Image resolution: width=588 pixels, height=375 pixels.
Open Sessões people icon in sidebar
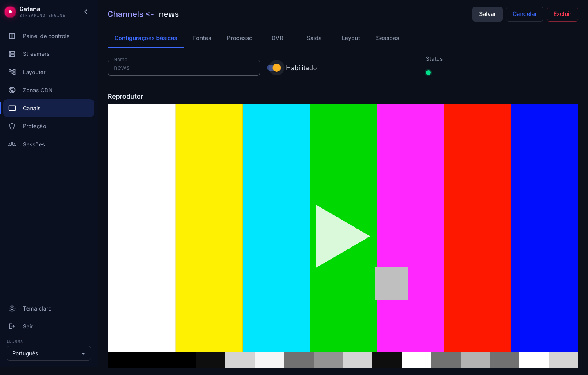click(x=12, y=144)
